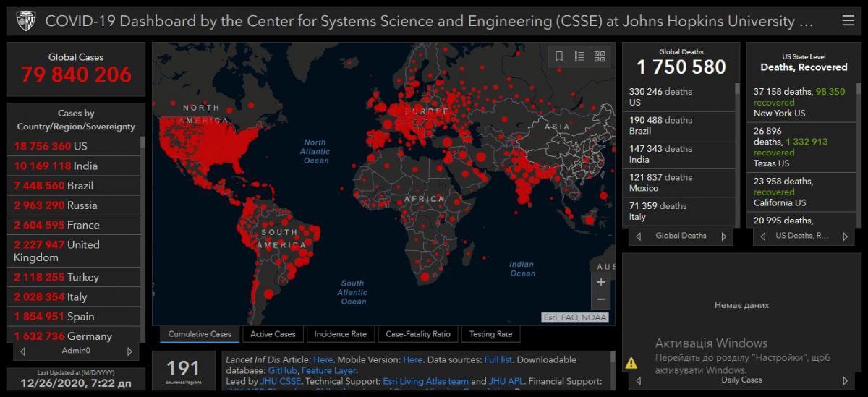Open the Testing Rate tab

click(x=490, y=334)
